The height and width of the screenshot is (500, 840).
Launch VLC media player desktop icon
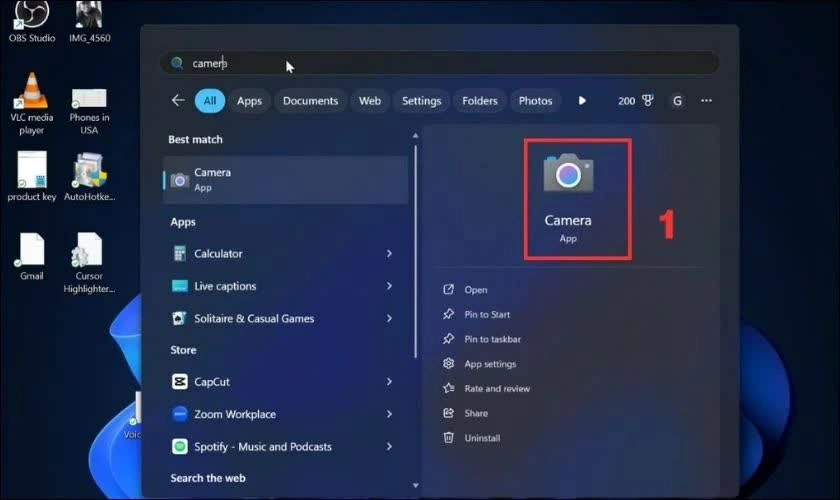click(x=32, y=103)
